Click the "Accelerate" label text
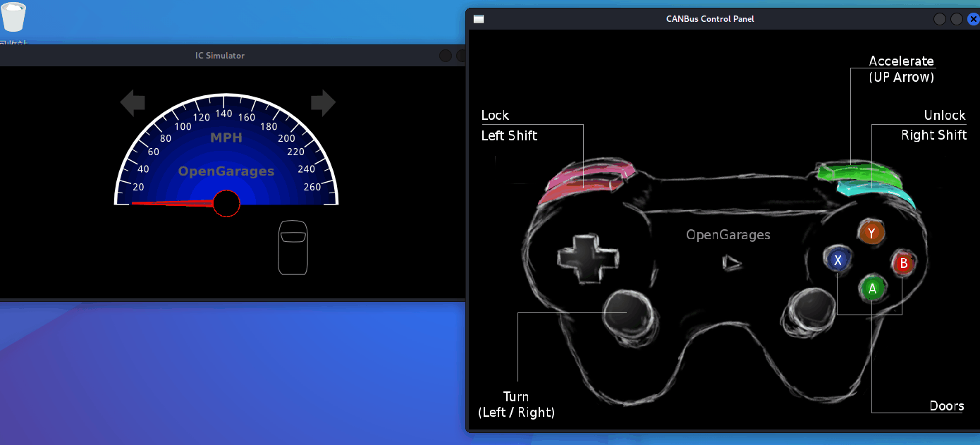 tap(901, 61)
